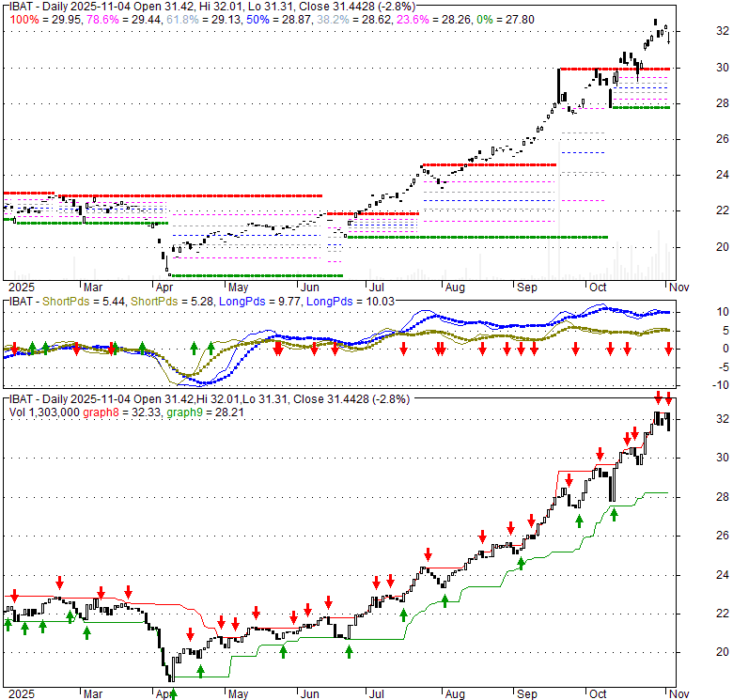Select the 'Aug' month label under the bottom chart
Viewport: 733px width, 700px height.
tap(455, 694)
